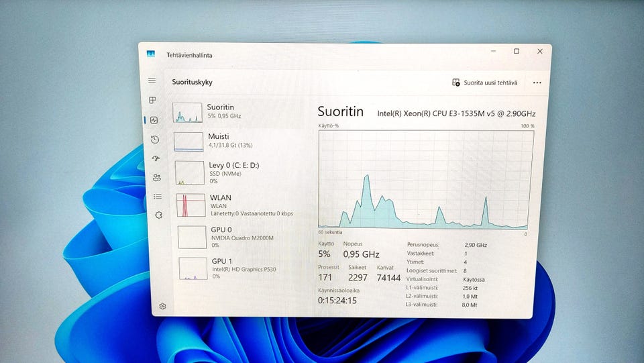Open the Details list sidebar icon
The height and width of the screenshot is (363, 644).
pyautogui.click(x=158, y=197)
